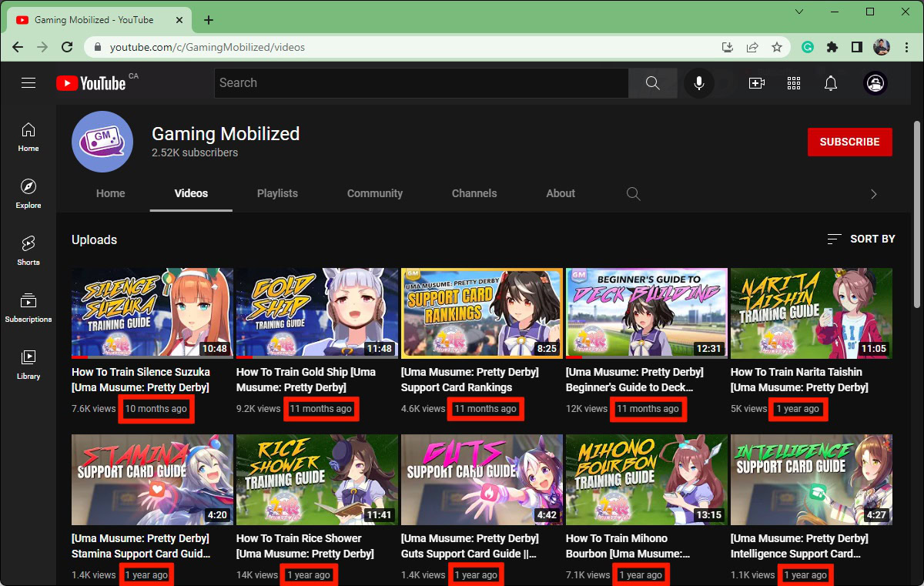Screen dimensions: 924x586
Task: Share this page from address bar
Action: tap(752, 47)
